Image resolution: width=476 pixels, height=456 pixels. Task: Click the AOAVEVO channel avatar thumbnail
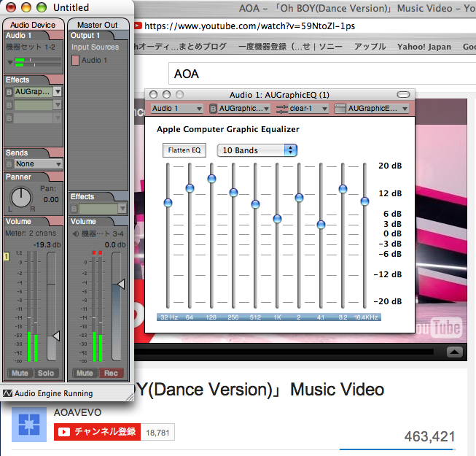coord(29,425)
